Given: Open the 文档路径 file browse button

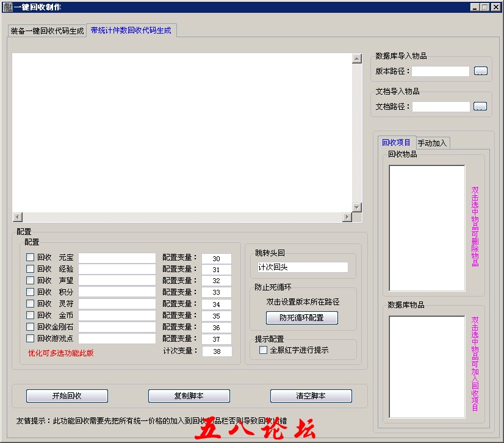Looking at the screenshot, I should [x=480, y=106].
